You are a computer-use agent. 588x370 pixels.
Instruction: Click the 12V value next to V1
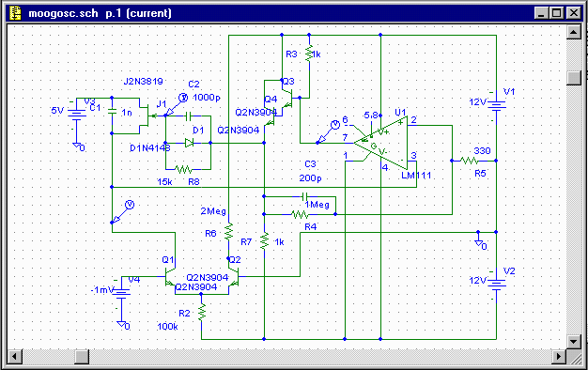tap(478, 102)
